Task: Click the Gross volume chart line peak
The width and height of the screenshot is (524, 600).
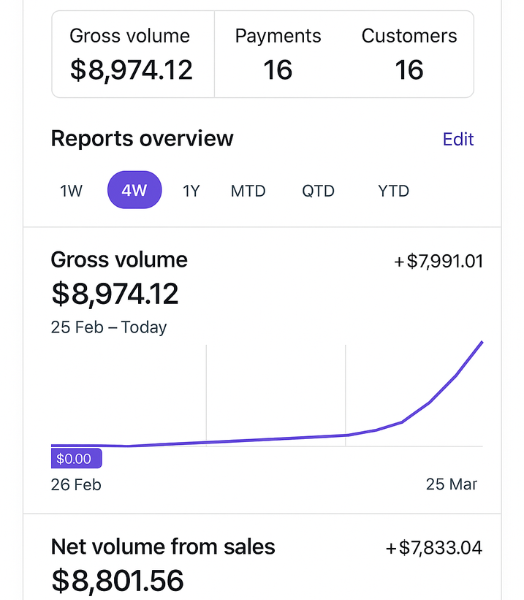Action: click(482, 342)
